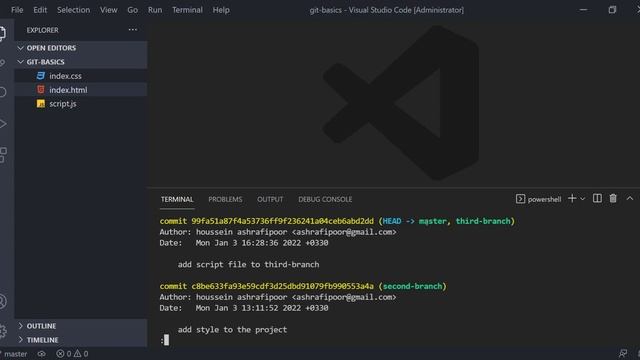Viewport: 640px width, 360px height.
Task: Open the Accounts icon in activity bar
Action: pyautogui.click(x=2, y=301)
